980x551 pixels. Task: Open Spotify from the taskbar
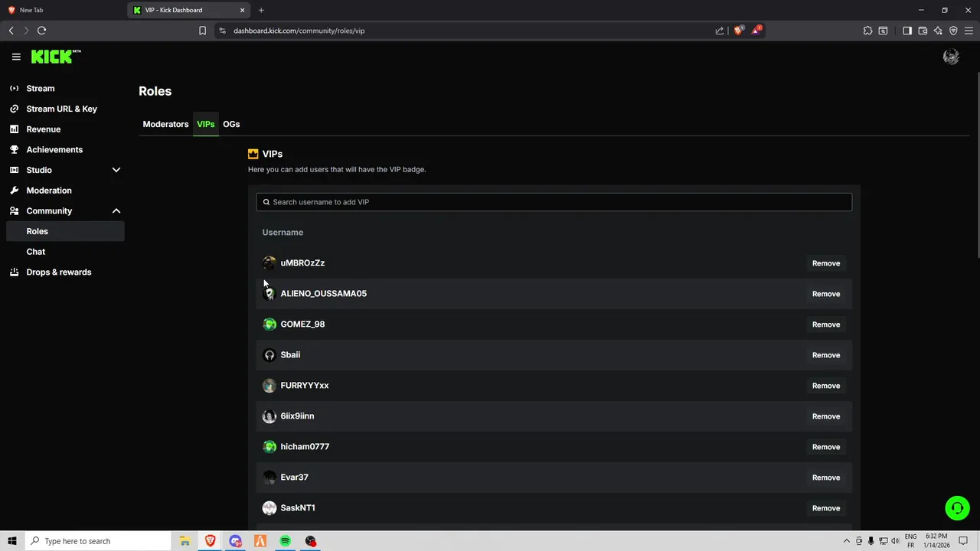286,541
